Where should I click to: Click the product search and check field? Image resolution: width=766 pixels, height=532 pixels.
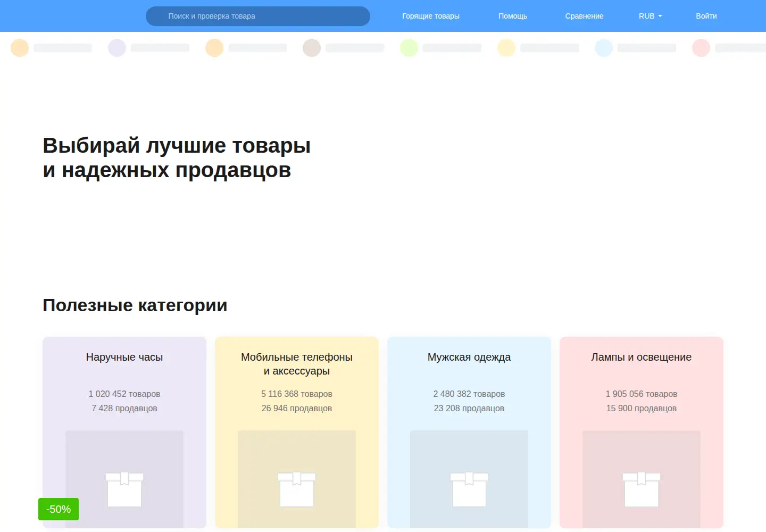point(258,16)
